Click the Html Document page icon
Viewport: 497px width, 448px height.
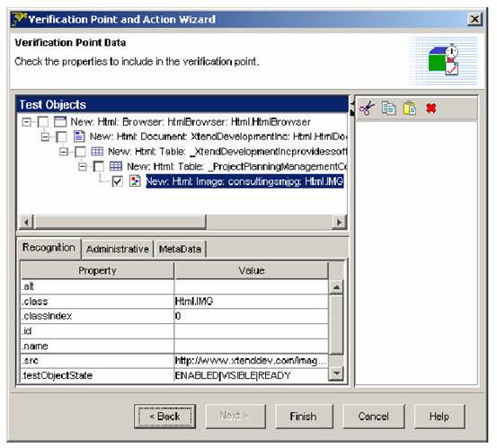(79, 136)
